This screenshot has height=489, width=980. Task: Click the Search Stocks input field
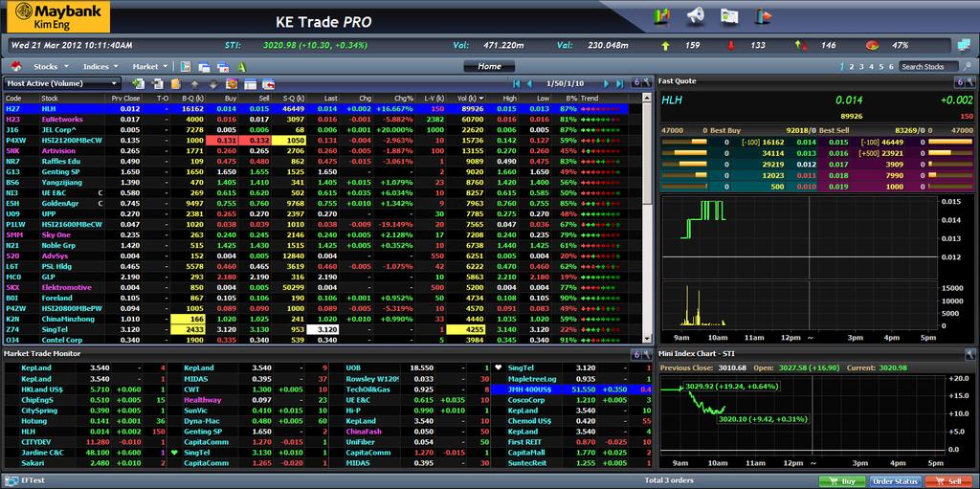928,66
